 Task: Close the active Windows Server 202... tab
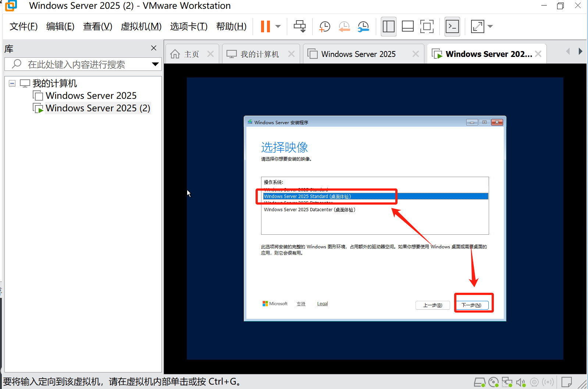pos(538,54)
